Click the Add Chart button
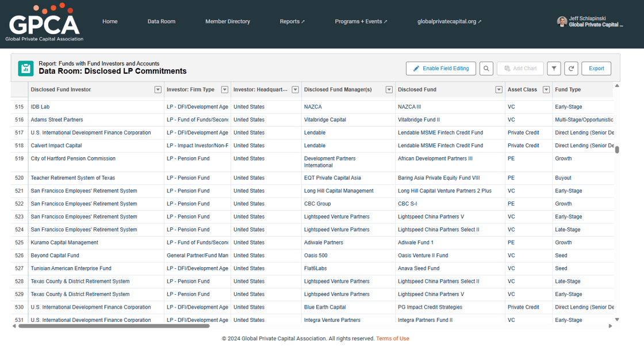The height and width of the screenshot is (346, 644). click(x=520, y=69)
